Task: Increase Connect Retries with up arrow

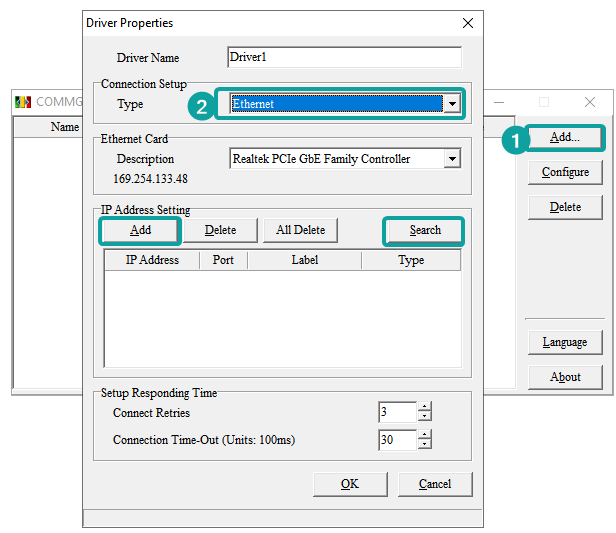Action: pyautogui.click(x=425, y=407)
